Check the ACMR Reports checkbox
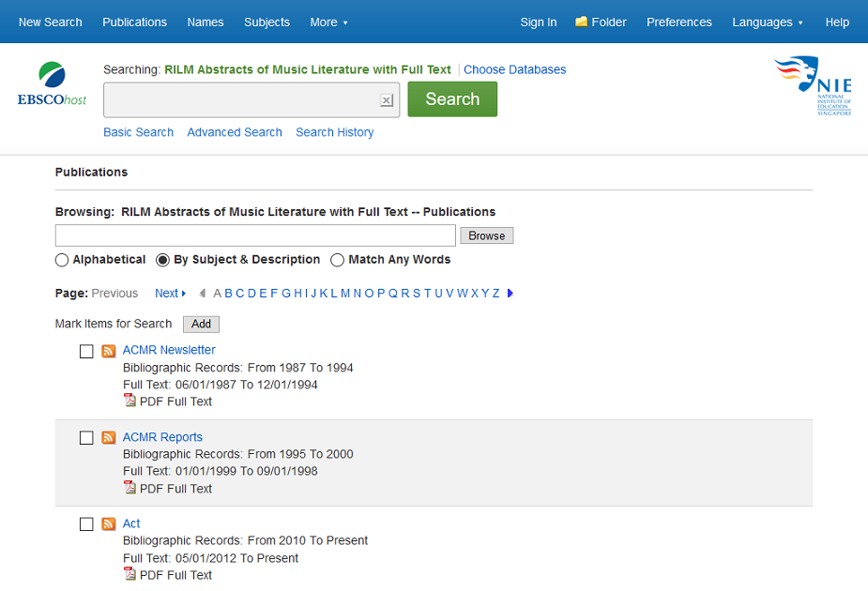Screen dimensions: 868x591 (86, 438)
